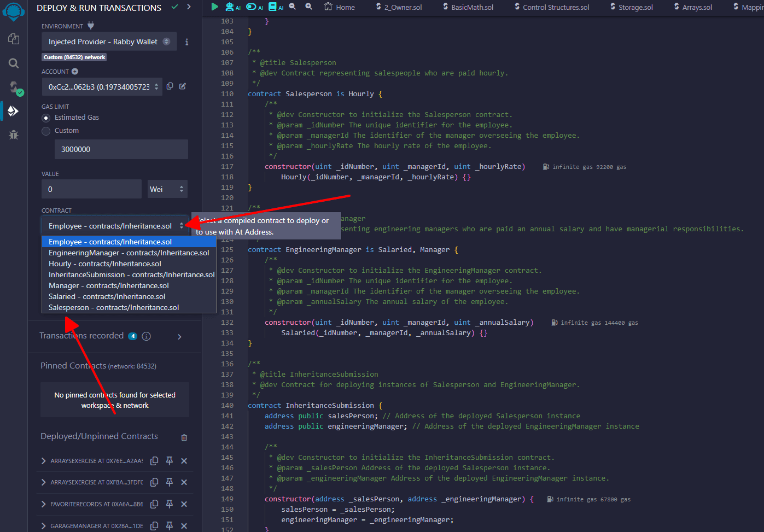Screen dimensions: 764x532
Task: Remove GARAGEMANAGER contract with X
Action: [184, 526]
